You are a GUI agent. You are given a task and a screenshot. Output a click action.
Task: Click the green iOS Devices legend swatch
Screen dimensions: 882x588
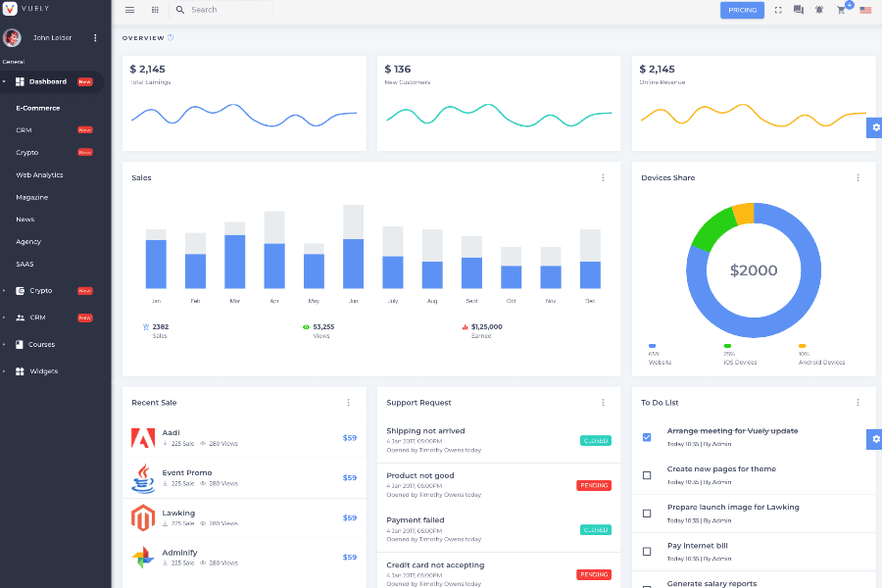tap(726, 346)
